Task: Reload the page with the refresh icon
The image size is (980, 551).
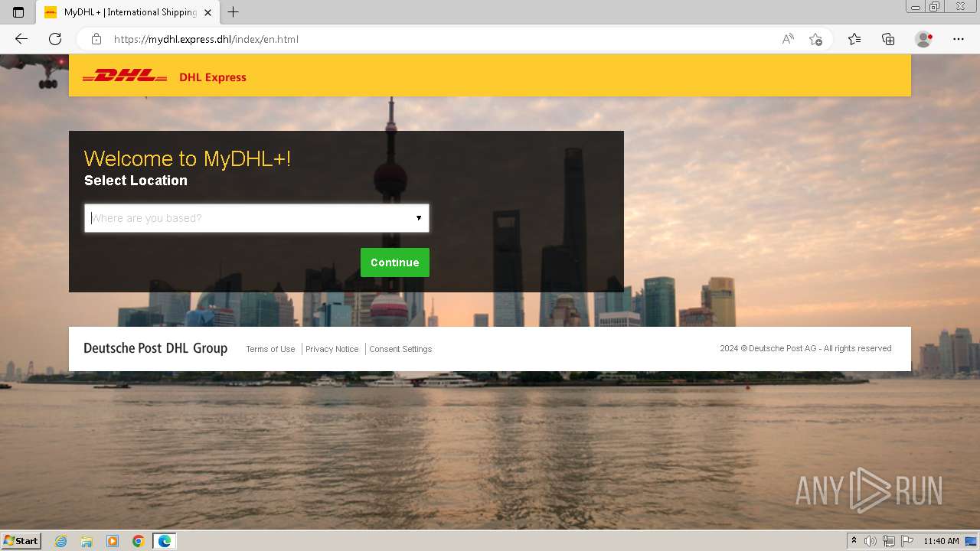Action: click(x=55, y=39)
